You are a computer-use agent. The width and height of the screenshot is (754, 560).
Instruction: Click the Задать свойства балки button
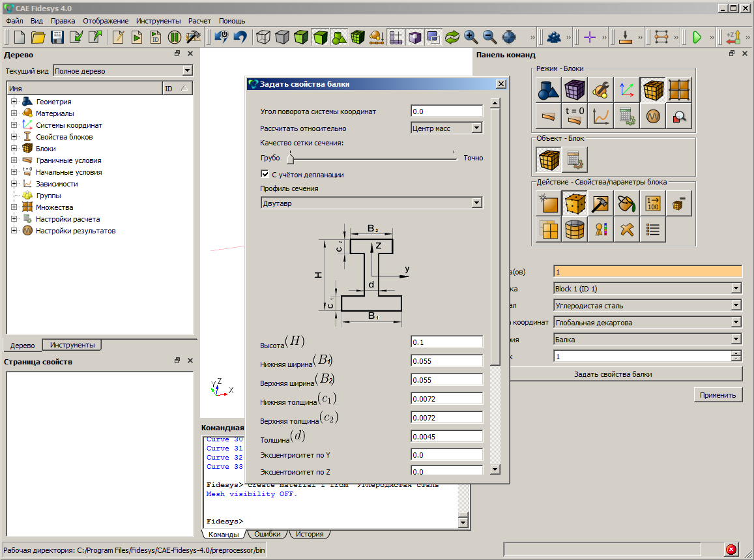click(x=613, y=374)
